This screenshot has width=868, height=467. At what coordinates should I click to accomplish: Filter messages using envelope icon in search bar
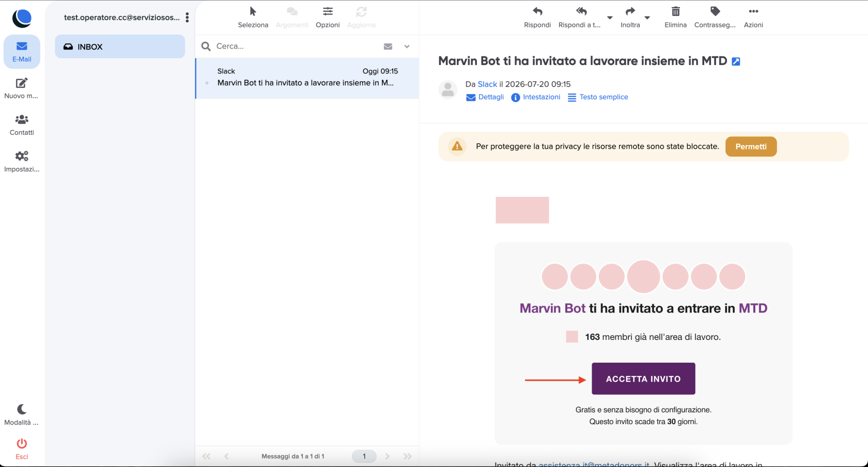point(388,46)
